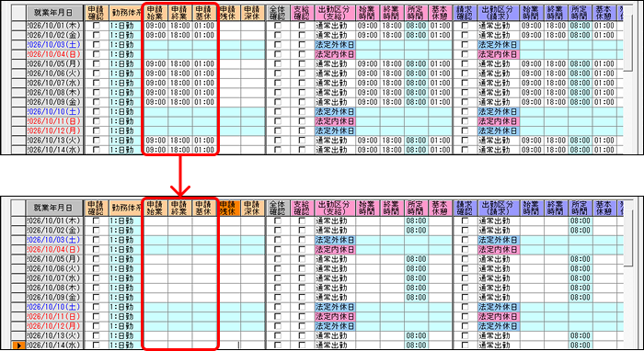Click 請求 法定内休日 cell for 2026/10/11 lower grid
644x351 pixels.
(x=498, y=317)
